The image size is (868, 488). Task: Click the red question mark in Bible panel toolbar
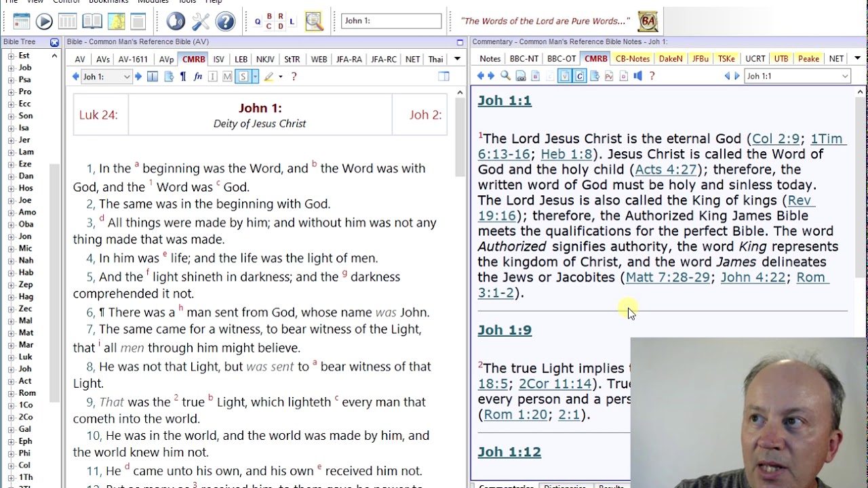[x=294, y=77]
